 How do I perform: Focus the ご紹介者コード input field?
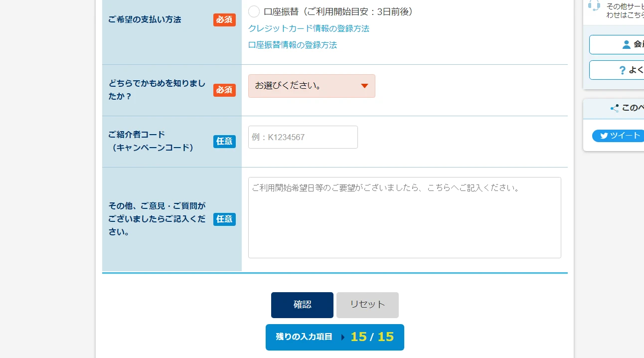[303, 137]
